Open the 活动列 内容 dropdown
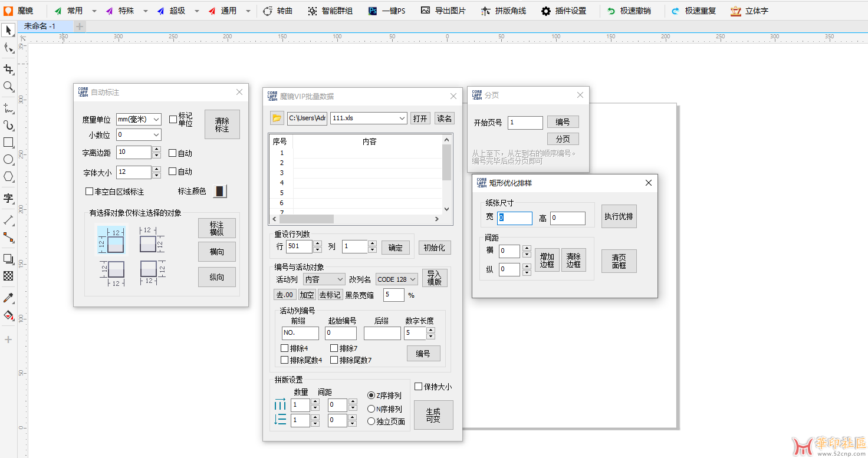Viewport: 868px width, 458px height. [x=324, y=279]
